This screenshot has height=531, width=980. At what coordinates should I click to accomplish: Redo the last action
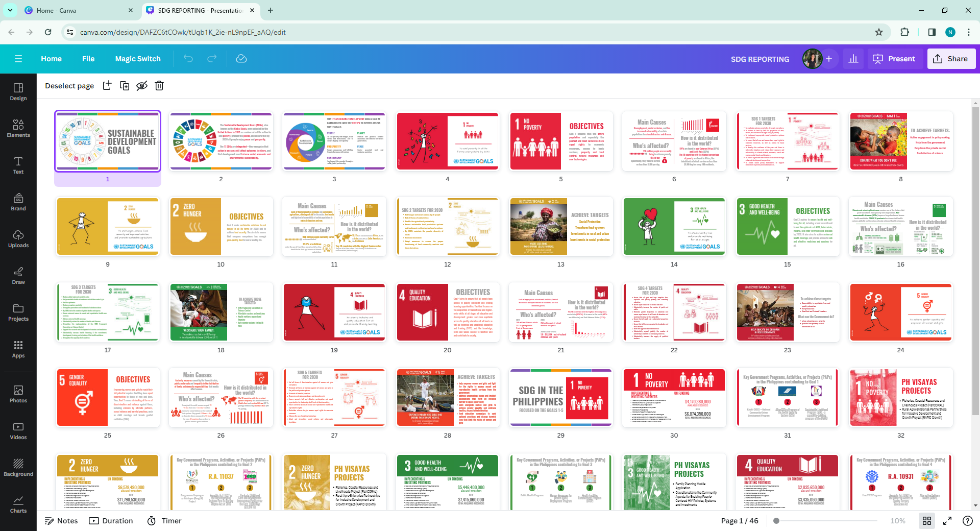pos(212,59)
